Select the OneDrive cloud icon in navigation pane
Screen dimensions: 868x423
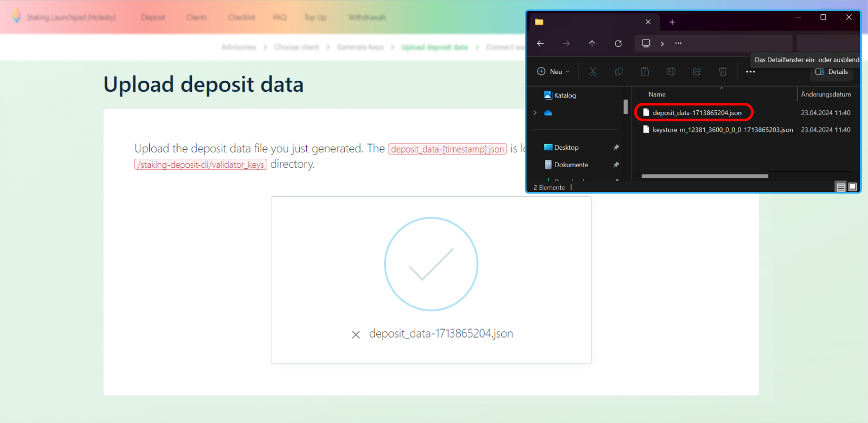tap(548, 113)
